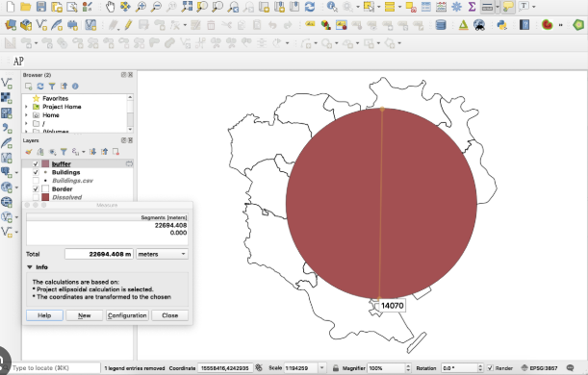The image size is (588, 375).
Task: Click the Save Project floppy disk icon
Action: click(x=40, y=7)
